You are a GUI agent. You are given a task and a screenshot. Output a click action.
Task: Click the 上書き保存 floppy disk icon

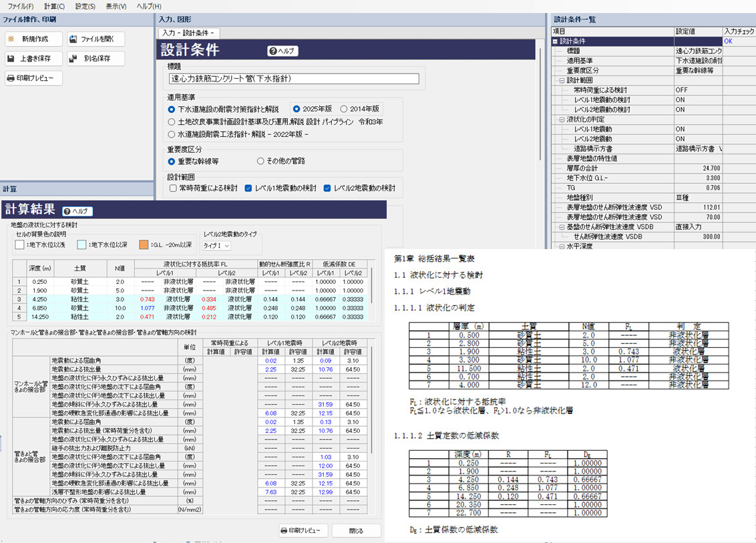pos(11,59)
